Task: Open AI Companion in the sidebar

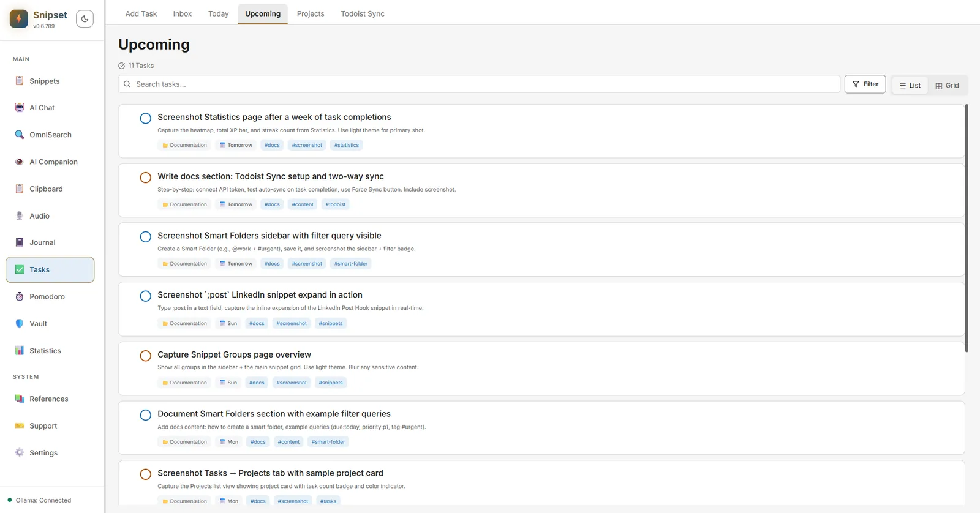Action: click(50, 162)
